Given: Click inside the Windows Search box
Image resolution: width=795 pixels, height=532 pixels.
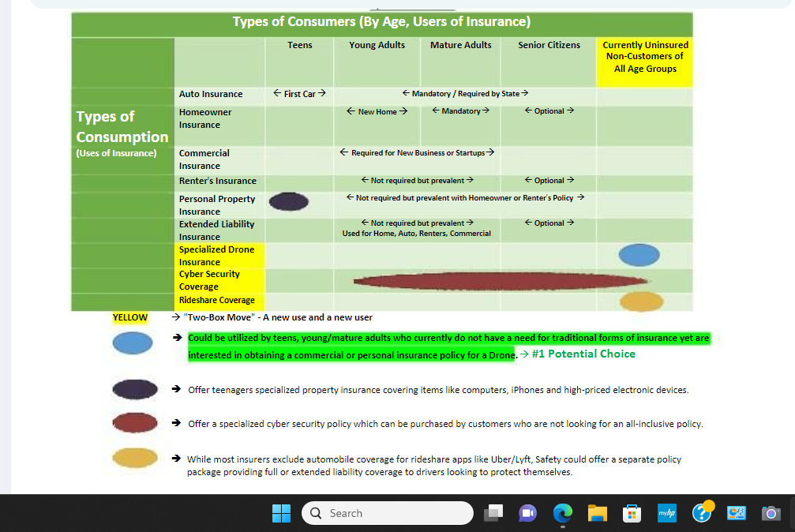Looking at the screenshot, I should tap(387, 513).
